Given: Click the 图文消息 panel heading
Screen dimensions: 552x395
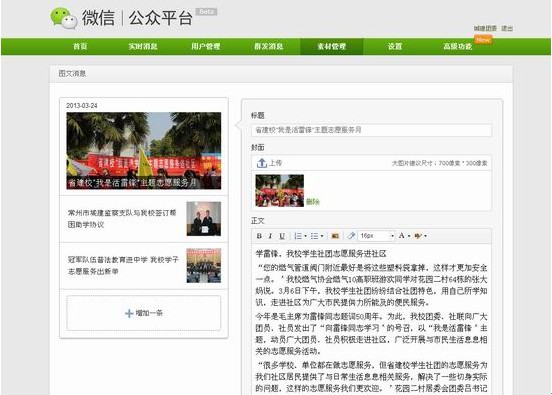Looking at the screenshot, I should click(x=72, y=73).
